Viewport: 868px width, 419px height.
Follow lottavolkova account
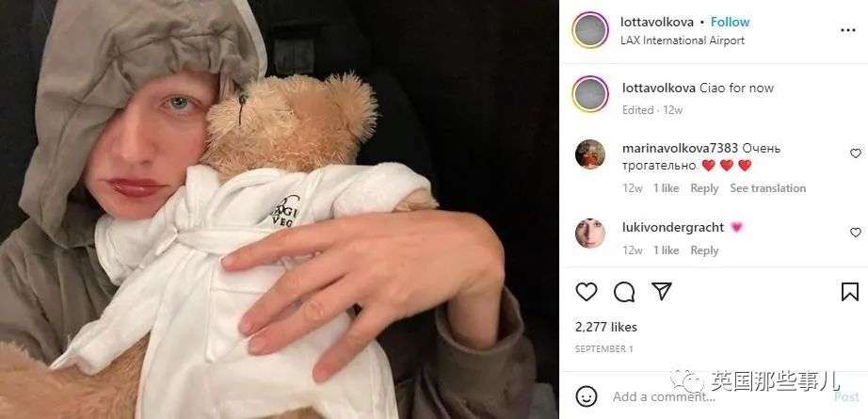point(730,23)
